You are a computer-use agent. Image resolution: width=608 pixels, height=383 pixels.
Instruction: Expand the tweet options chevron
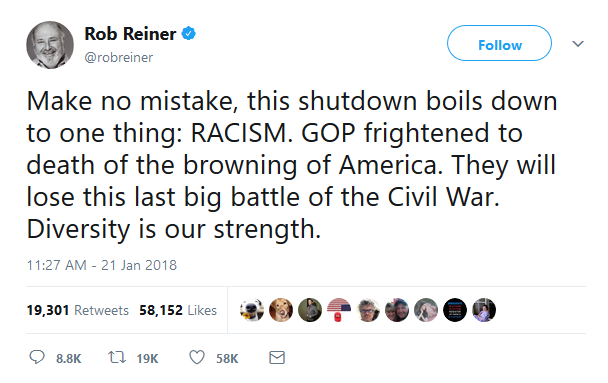(578, 44)
